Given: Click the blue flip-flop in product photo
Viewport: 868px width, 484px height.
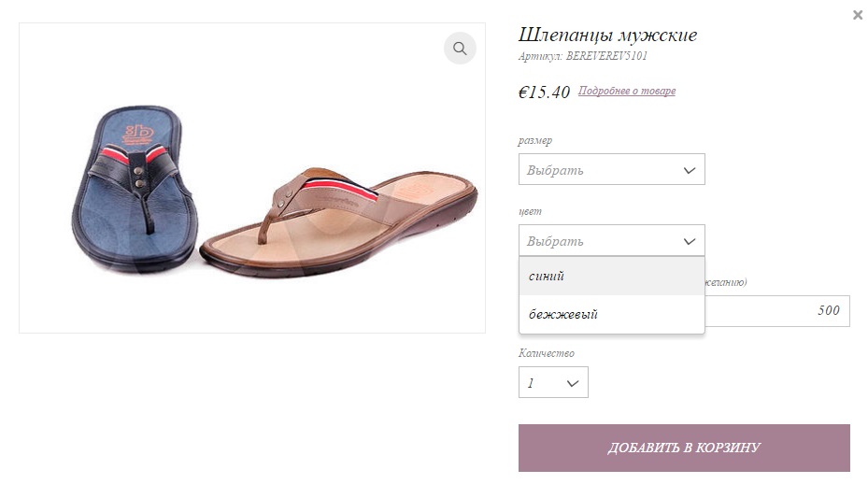Looking at the screenshot, I should click(x=135, y=189).
